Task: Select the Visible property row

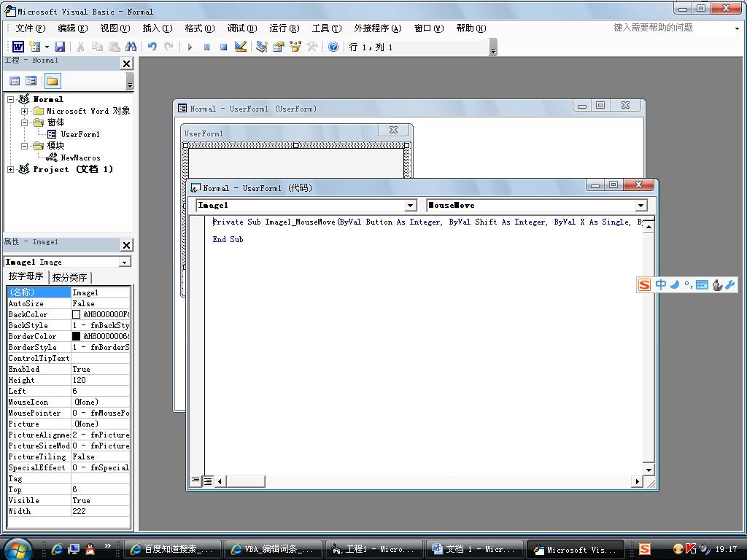Action: click(69, 500)
